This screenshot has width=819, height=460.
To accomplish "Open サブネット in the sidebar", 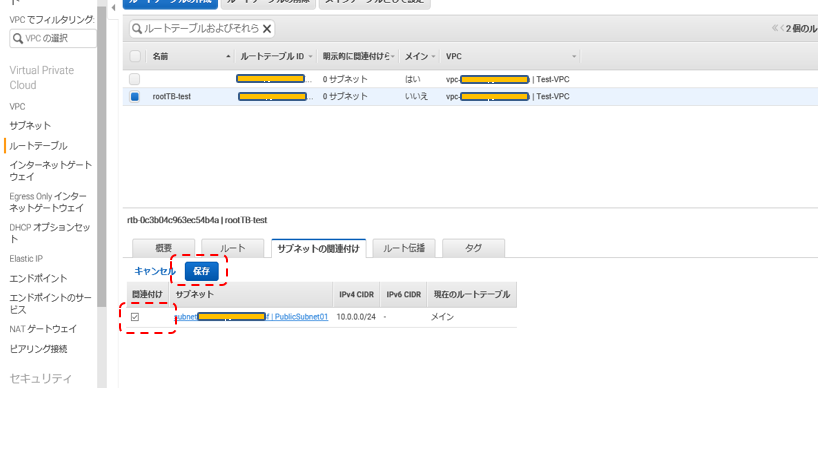I will tap(30, 126).
